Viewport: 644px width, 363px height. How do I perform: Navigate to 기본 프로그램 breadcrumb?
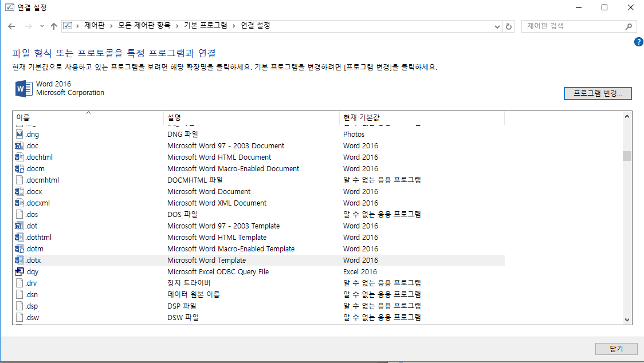coord(205,25)
